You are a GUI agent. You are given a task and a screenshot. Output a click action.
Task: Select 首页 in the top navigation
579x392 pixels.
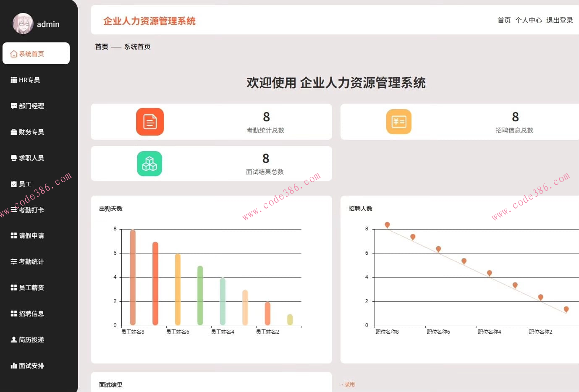503,20
